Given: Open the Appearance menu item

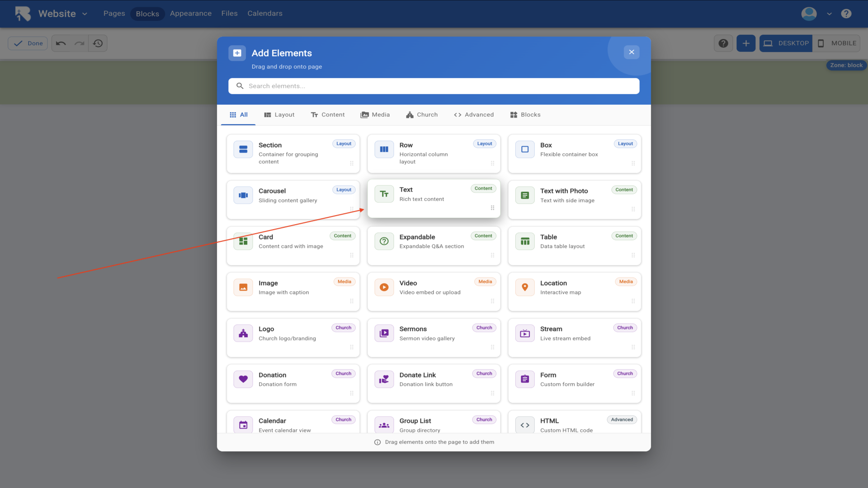Looking at the screenshot, I should [190, 14].
